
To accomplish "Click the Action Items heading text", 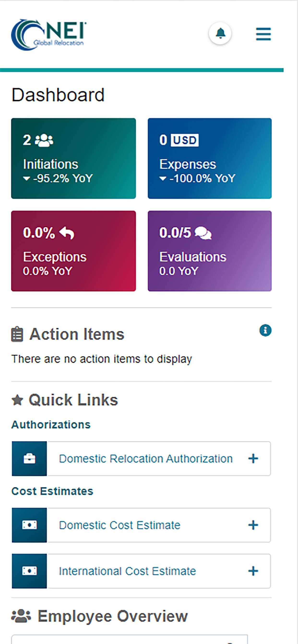I will [x=77, y=334].
